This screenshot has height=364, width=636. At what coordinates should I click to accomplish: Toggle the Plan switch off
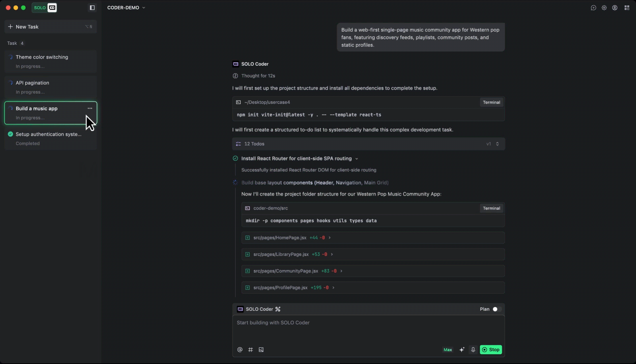coord(495,309)
